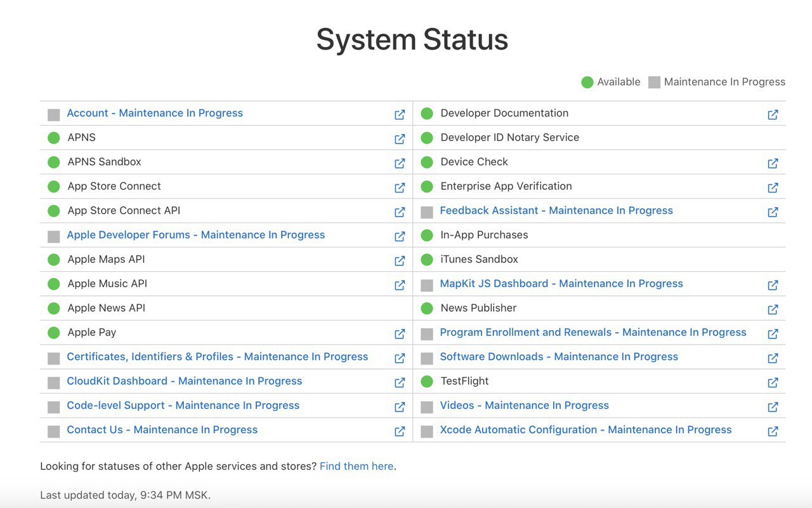Open external link icon for Feedback Assistant
812x508 pixels.
click(x=773, y=211)
